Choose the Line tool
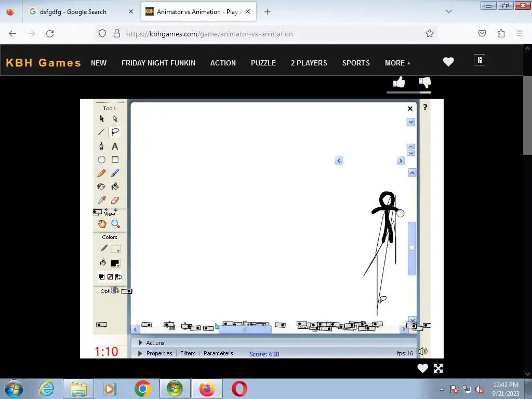The height and width of the screenshot is (399, 532). click(101, 132)
